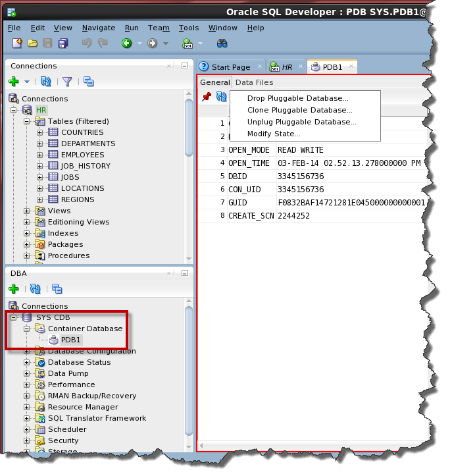This screenshot has height=476, width=450.
Task: Minimize the Connections panel
Action: pos(185,66)
